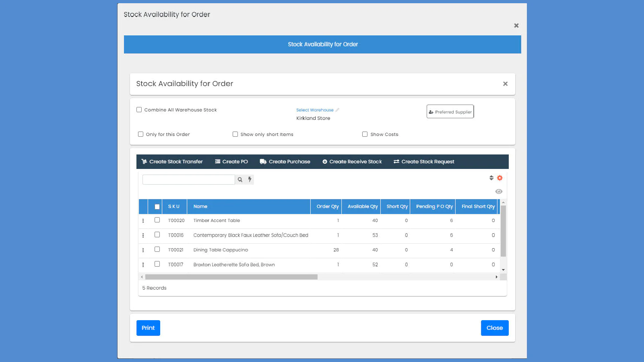The image size is (644, 362).
Task: Click the vertical scrollbar thumb in grid
Action: tap(503, 231)
